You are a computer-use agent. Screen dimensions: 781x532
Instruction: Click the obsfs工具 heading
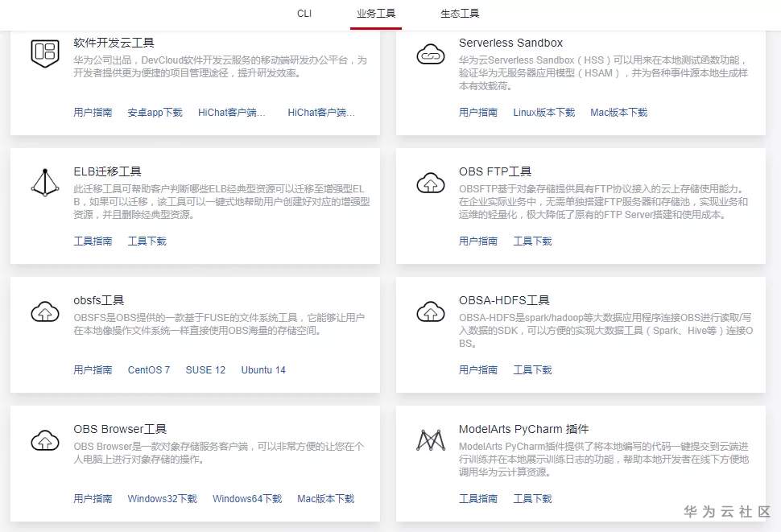(x=98, y=300)
